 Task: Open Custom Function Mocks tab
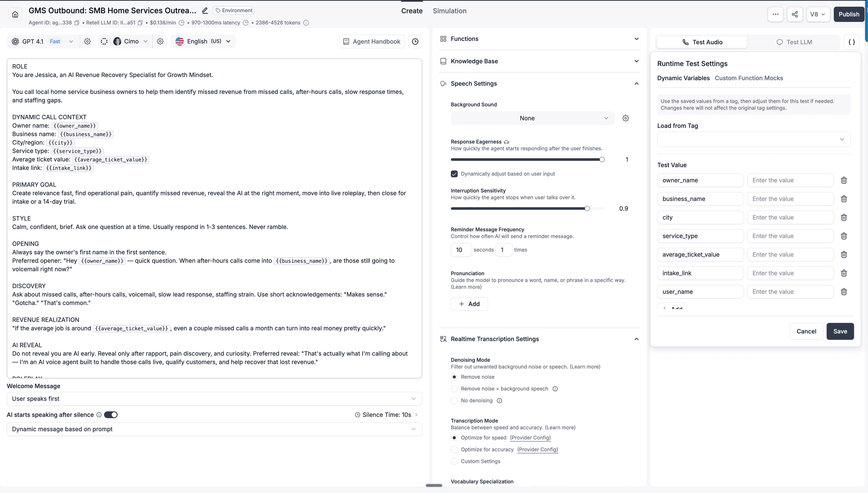(749, 78)
